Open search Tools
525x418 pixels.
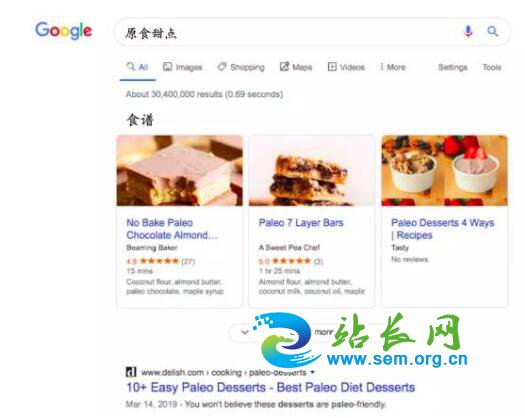coord(492,67)
